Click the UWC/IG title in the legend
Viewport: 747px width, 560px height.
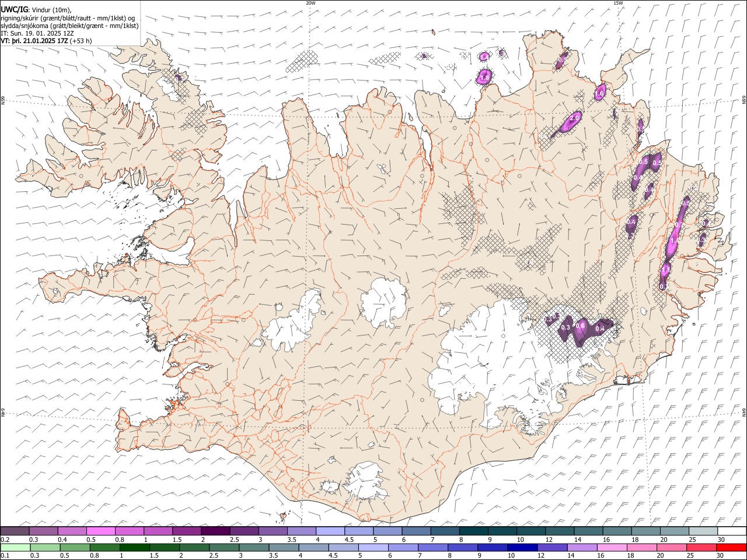(x=14, y=9)
